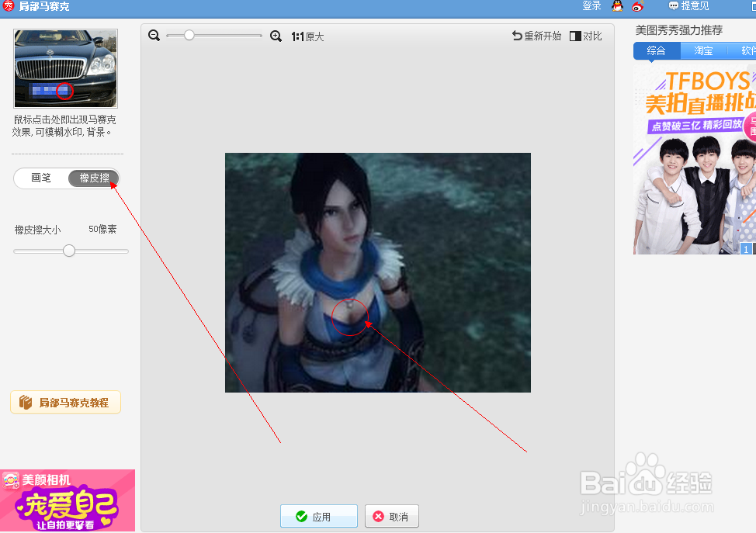Image resolution: width=756 pixels, height=533 pixels.
Task: Click the car mosaic example thumbnail
Action: 65,68
